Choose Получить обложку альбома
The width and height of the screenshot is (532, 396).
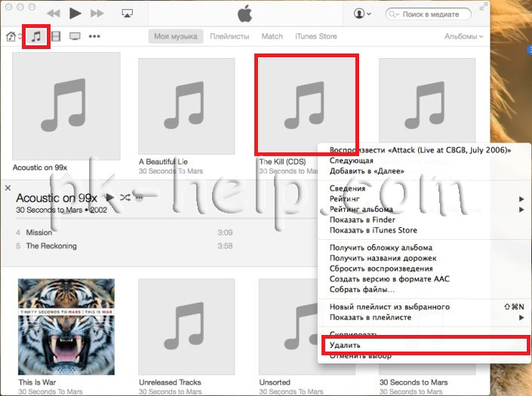tap(424, 247)
